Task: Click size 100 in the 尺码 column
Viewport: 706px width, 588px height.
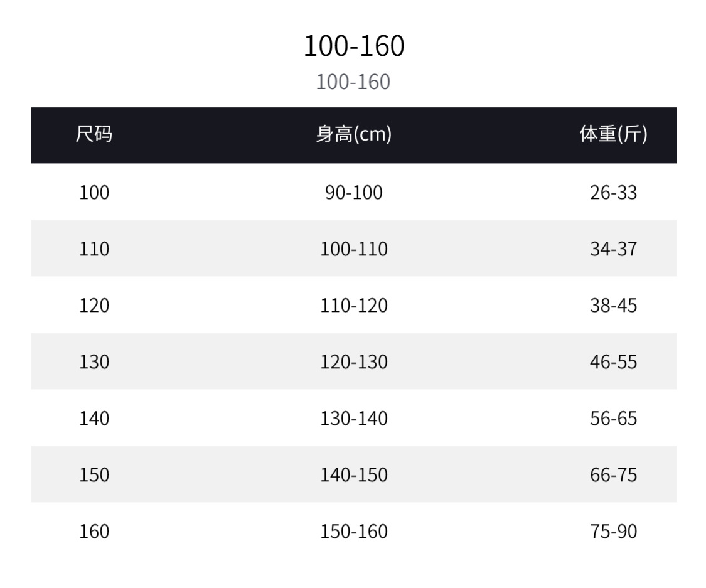Action: (94, 192)
